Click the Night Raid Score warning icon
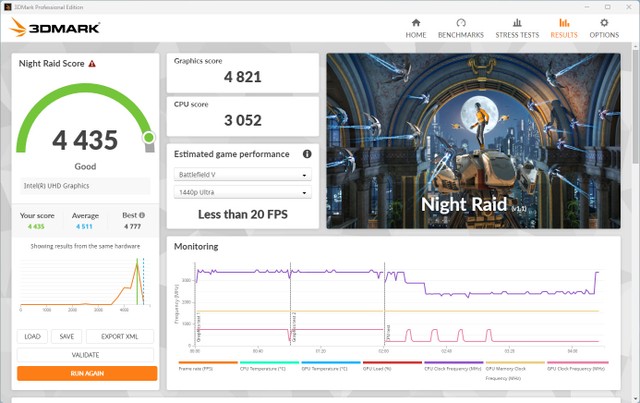 (92, 64)
